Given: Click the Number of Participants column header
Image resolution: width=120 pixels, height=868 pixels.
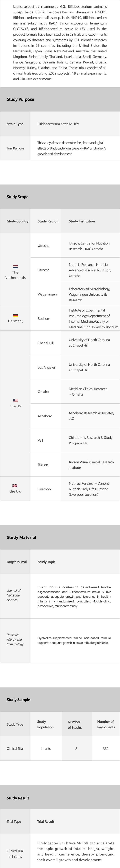Looking at the screenshot, I should click(x=106, y=724).
